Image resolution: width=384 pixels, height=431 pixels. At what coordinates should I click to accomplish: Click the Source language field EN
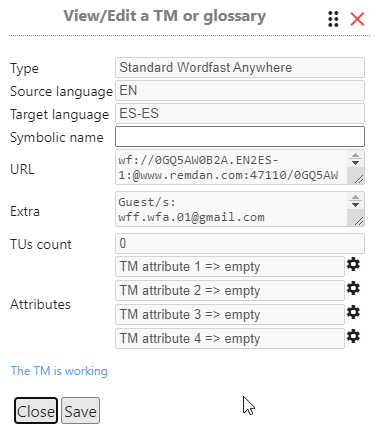[240, 91]
